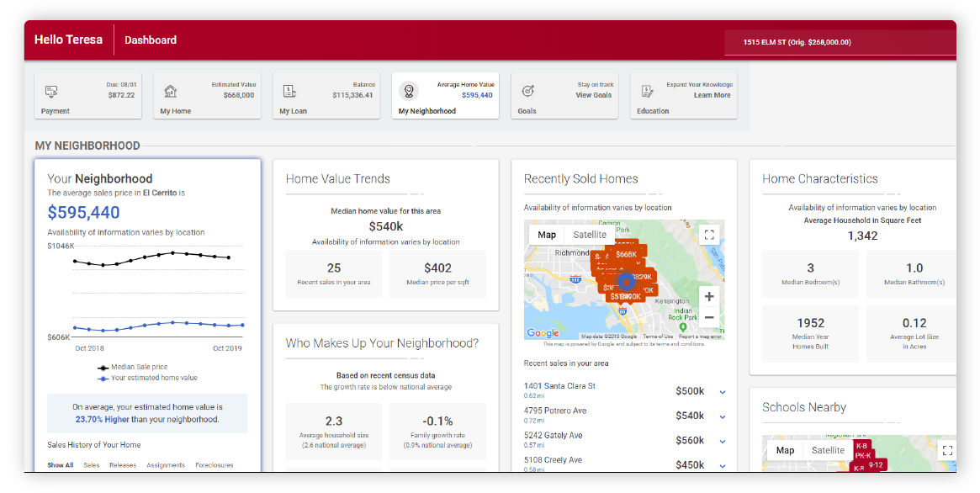Click the $500k price for Santa Clara St
The image size is (980, 493).
(x=690, y=391)
